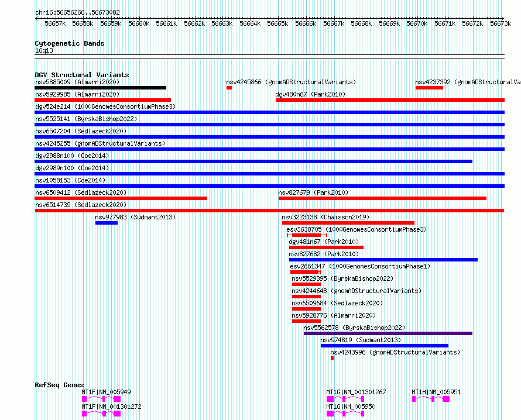Select the dgv2988n100 (Coe2014) label

[x=72, y=156]
